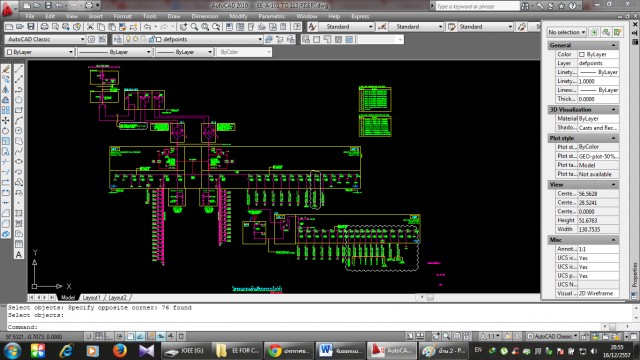Select the Polyline tool

click(19, 90)
